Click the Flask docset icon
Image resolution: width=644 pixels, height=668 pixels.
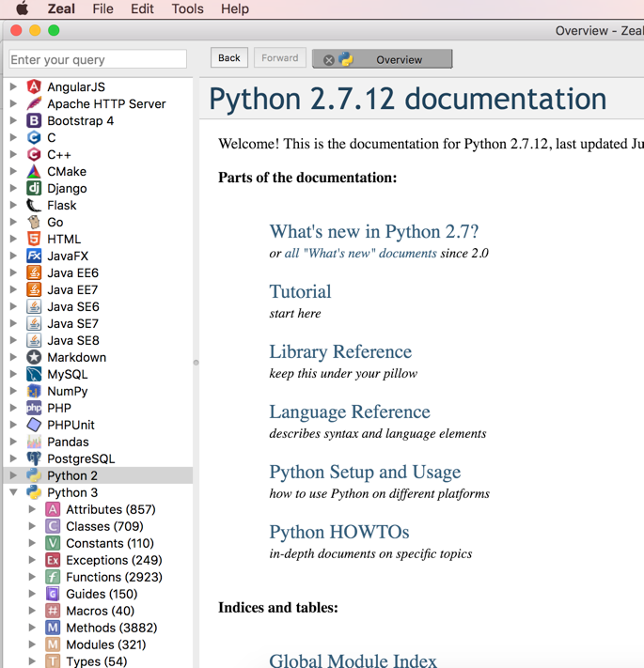tap(34, 205)
